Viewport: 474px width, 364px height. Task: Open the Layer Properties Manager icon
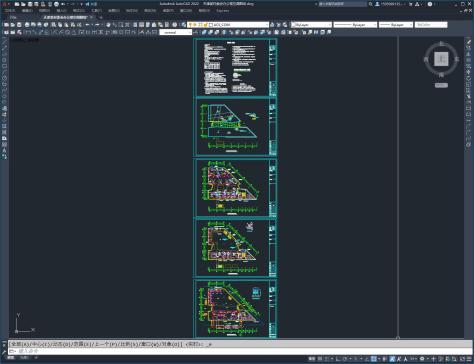[x=184, y=25]
